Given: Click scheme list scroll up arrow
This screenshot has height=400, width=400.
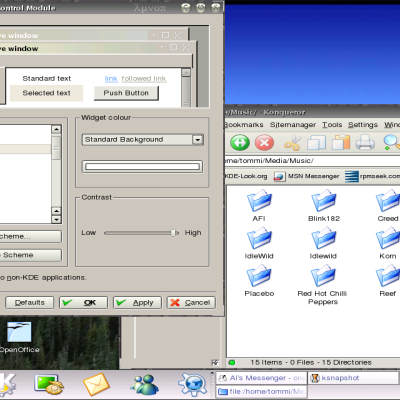Looking at the screenshot, I should pyautogui.click(x=56, y=129).
